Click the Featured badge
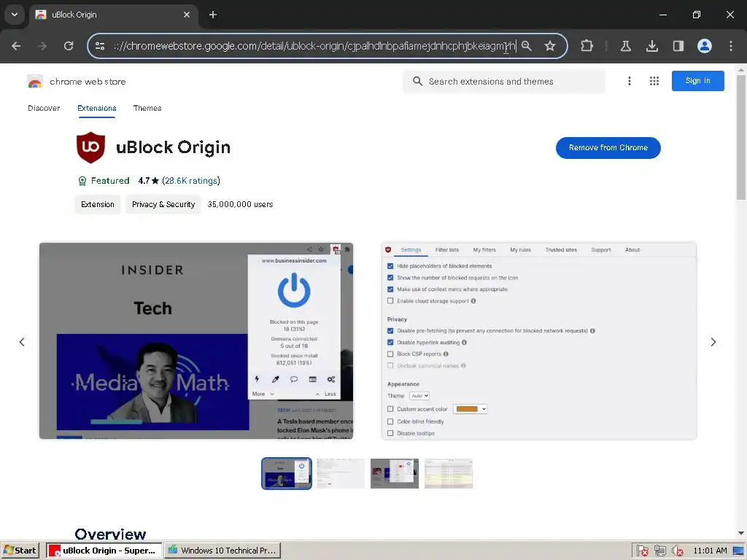747x560 pixels. point(104,181)
